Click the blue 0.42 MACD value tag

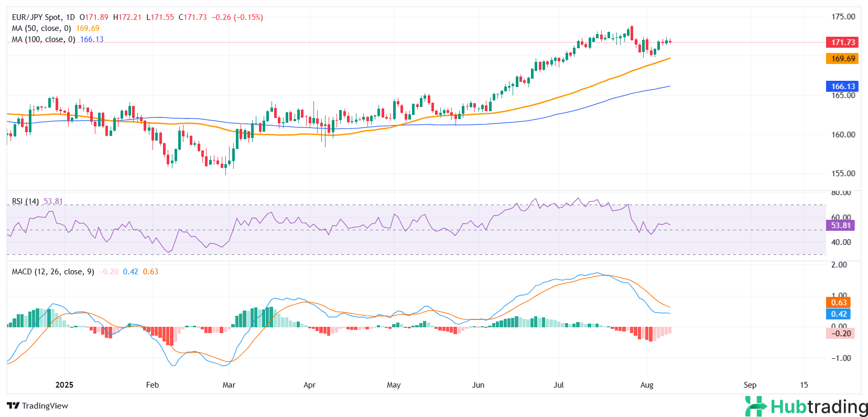pyautogui.click(x=839, y=314)
